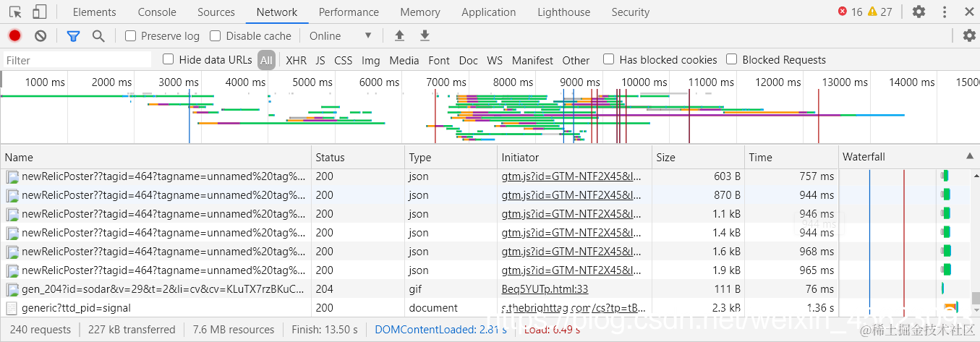Sort by the Name column header
Image resolution: width=980 pixels, height=342 pixels.
pyautogui.click(x=155, y=157)
